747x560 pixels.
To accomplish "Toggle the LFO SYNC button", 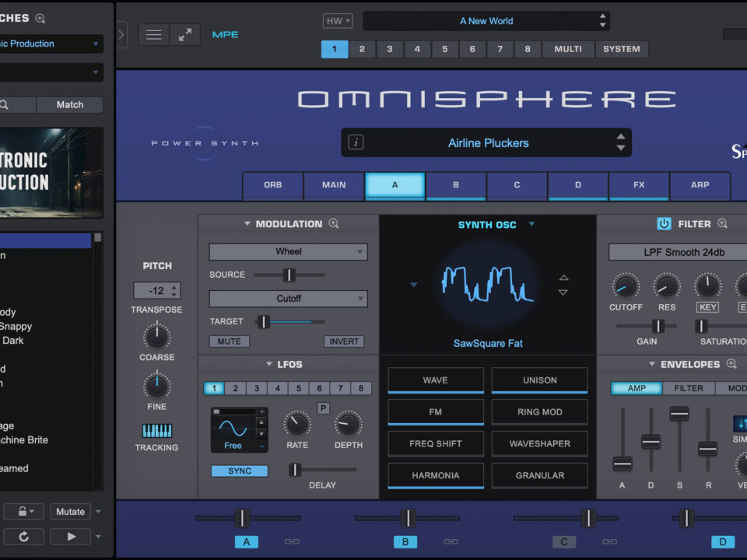I will pos(240,471).
